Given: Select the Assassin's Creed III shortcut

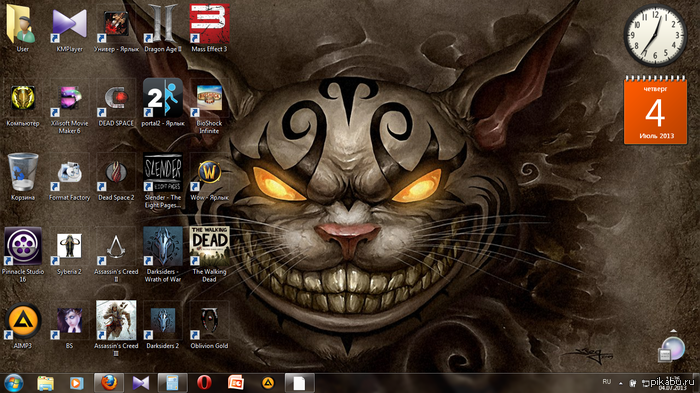Looking at the screenshot, I should 116,329.
